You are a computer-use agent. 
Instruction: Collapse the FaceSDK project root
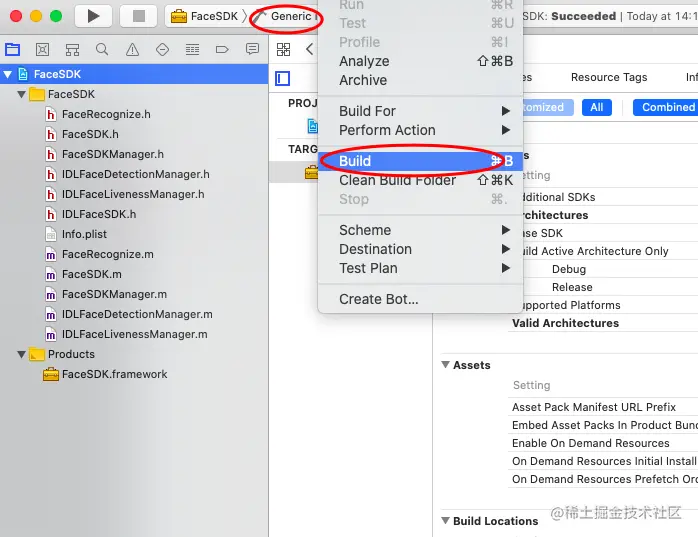tap(8, 74)
